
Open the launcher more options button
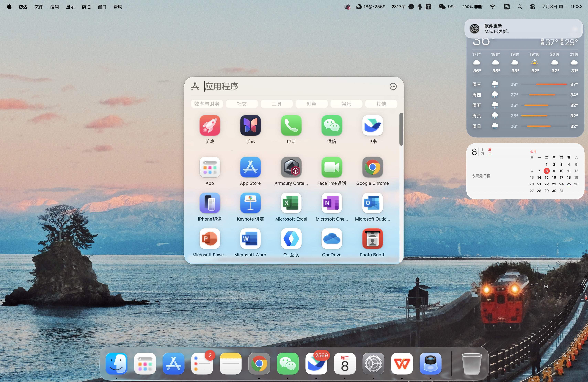(393, 86)
